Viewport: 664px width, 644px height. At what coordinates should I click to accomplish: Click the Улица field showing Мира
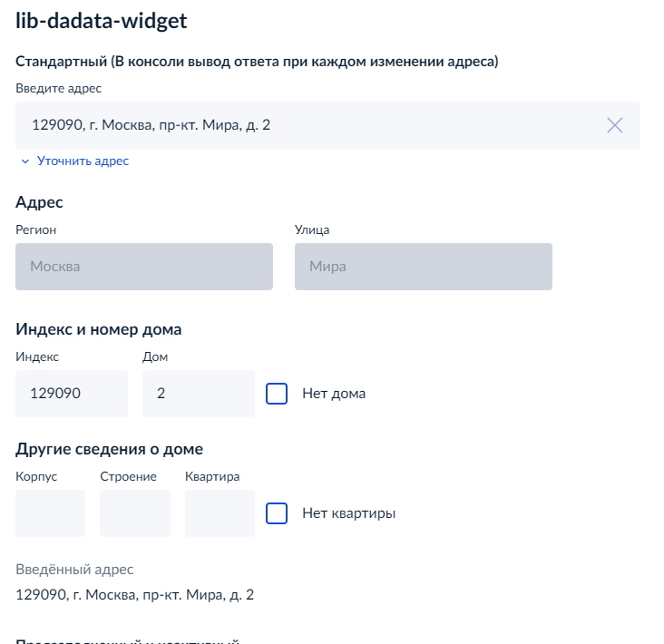click(424, 267)
